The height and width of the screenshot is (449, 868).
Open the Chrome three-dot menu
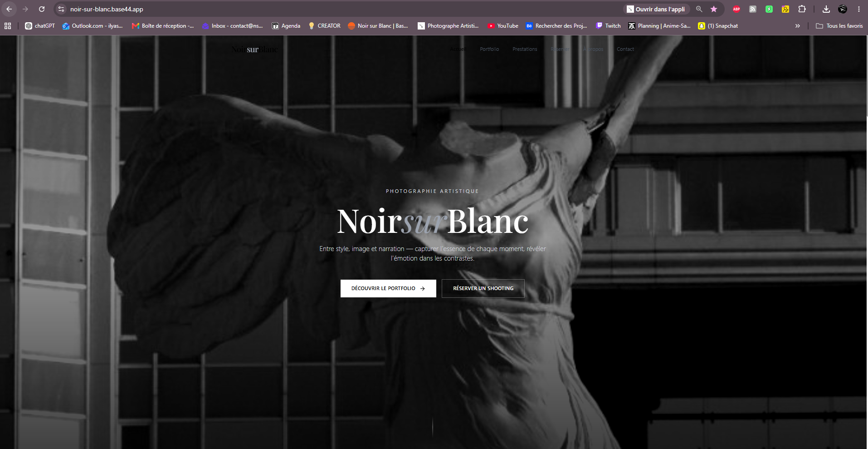pos(859,9)
